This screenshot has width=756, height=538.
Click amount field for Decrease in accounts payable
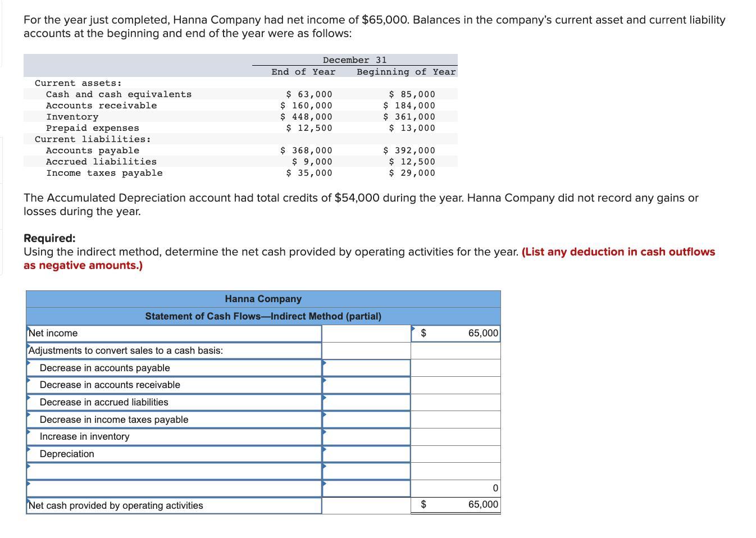pos(366,368)
